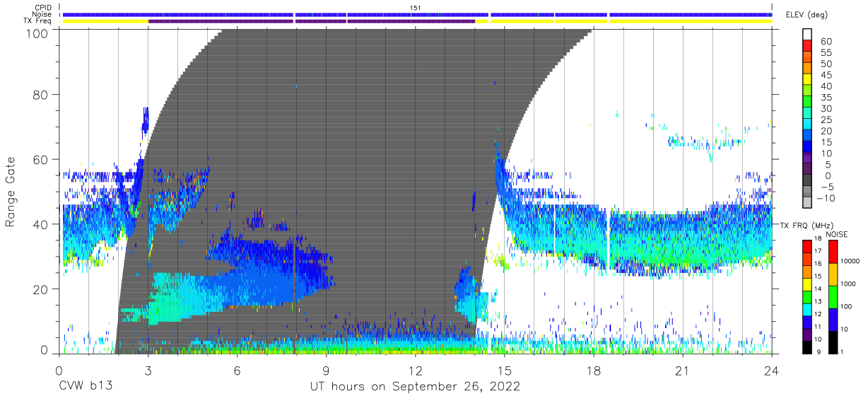Click the 55 label on ELEV scale
The width and height of the screenshot is (868, 401).
coord(825,53)
